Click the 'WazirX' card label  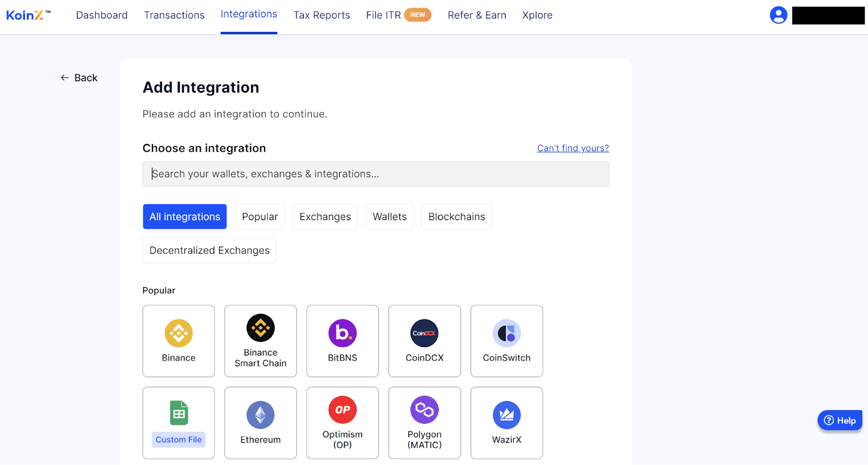pos(507,440)
